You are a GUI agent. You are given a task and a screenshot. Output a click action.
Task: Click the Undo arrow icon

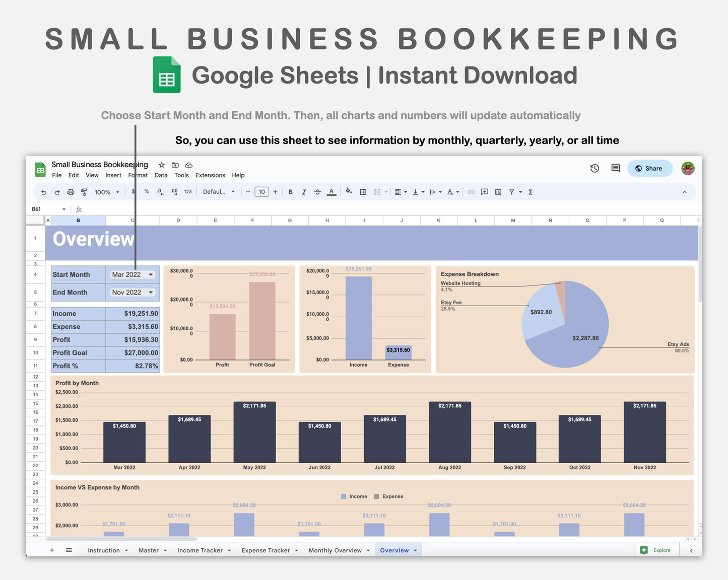[43, 192]
